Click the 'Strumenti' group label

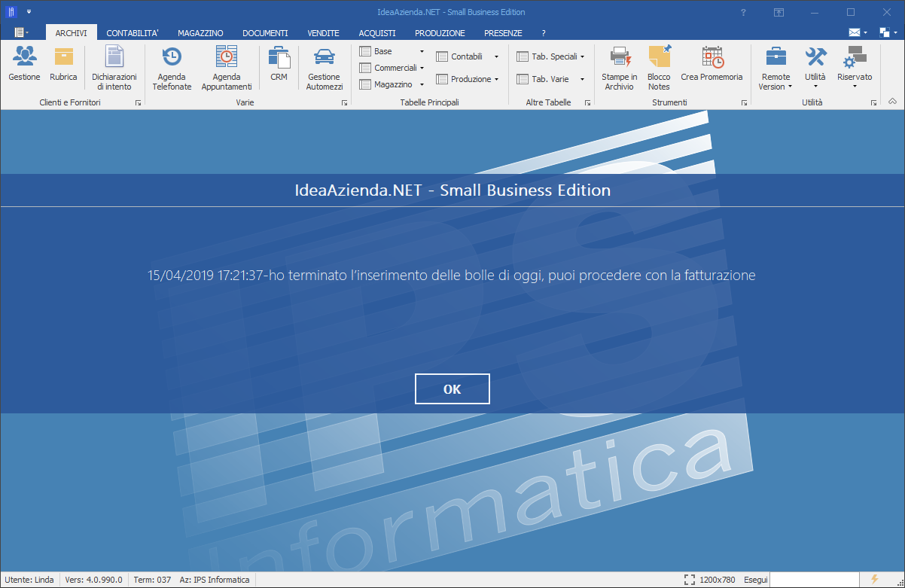click(669, 102)
